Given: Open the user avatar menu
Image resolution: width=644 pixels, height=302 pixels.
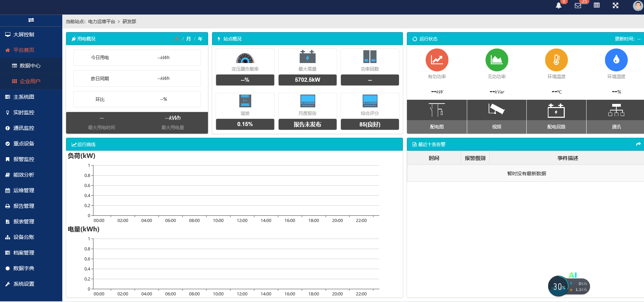Looking at the screenshot, I should pos(637,6).
